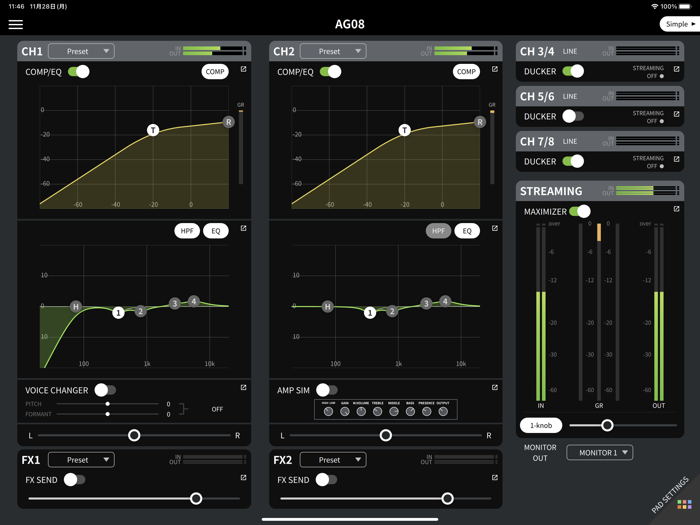
Task: Open CH 3/4 pop-out icon
Action: [x=676, y=69]
